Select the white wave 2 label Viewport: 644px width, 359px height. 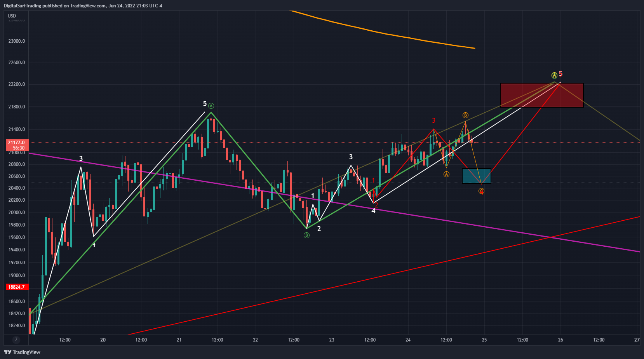319,229
